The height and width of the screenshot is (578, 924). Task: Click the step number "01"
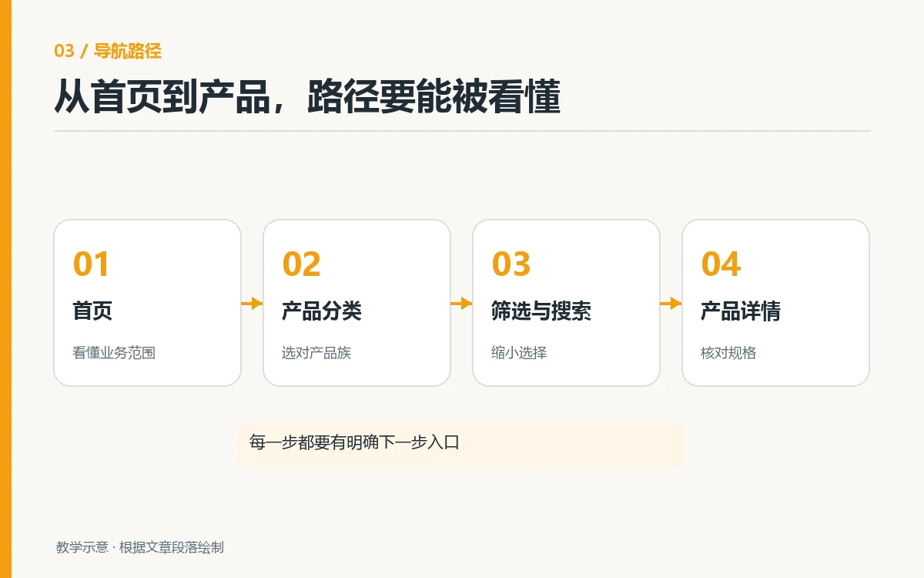92,264
